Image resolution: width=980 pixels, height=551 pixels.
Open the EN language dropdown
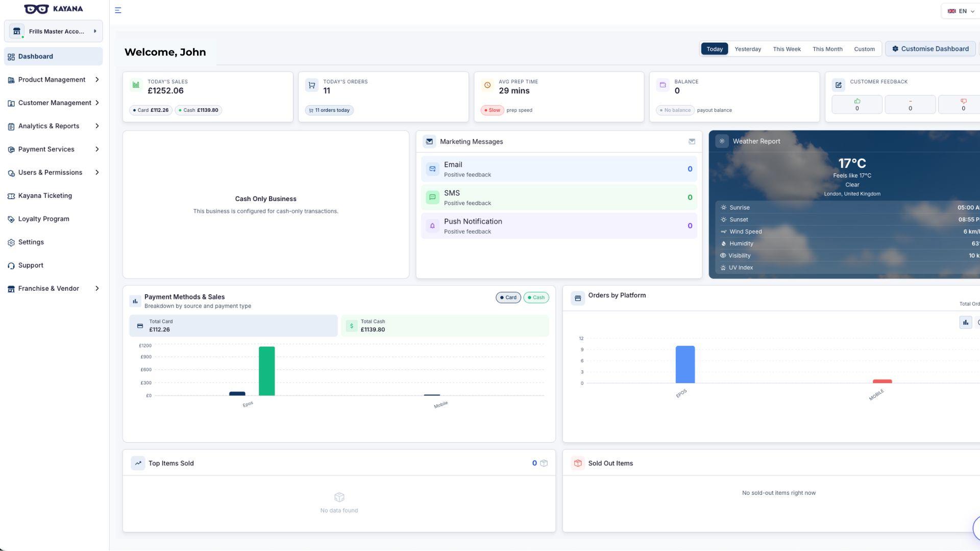tap(961, 11)
